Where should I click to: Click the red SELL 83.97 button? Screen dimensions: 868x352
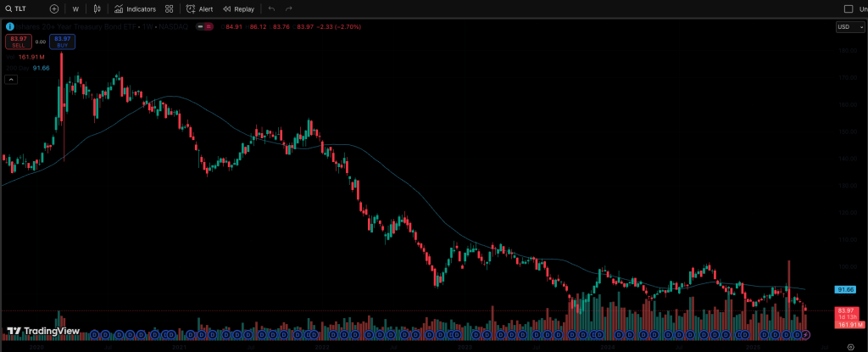pos(17,42)
